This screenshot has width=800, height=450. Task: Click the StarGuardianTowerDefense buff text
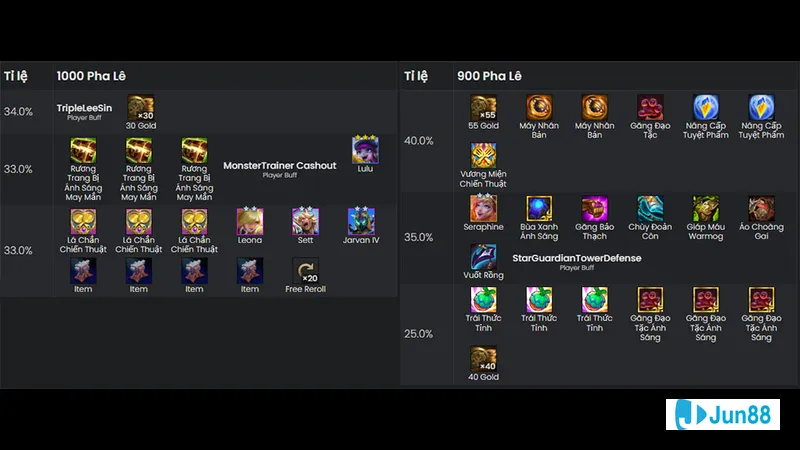tap(577, 258)
